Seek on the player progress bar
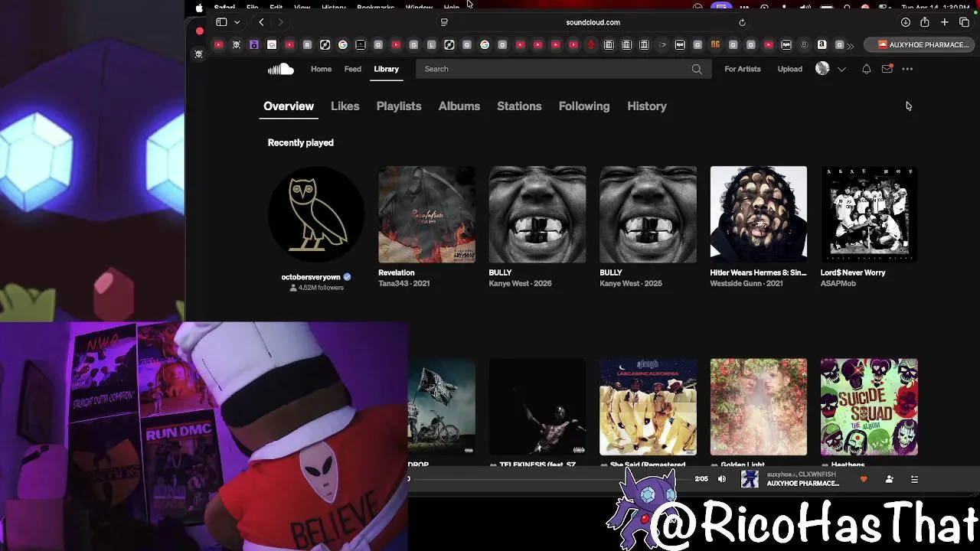Screen dimensions: 980x551 pos(547,479)
